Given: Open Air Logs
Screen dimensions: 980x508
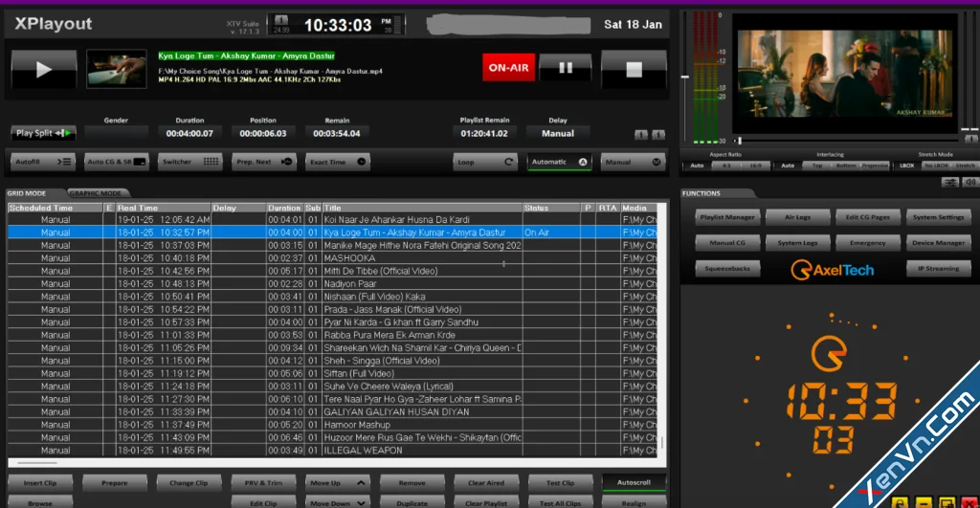Looking at the screenshot, I should tap(797, 217).
